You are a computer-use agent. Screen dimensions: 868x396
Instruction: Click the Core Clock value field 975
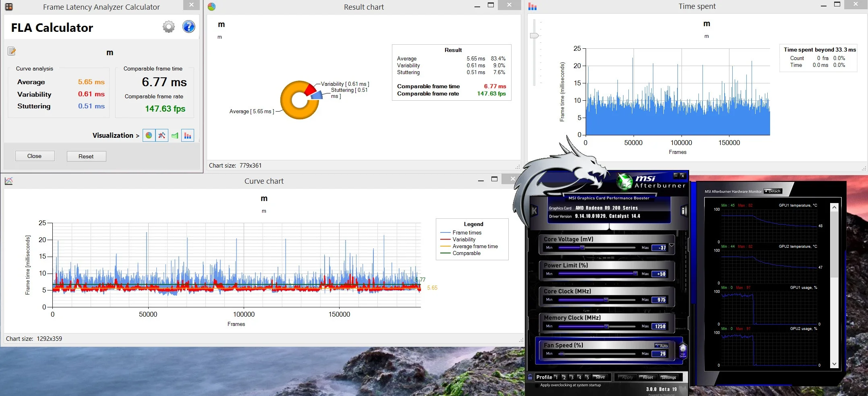coord(660,300)
